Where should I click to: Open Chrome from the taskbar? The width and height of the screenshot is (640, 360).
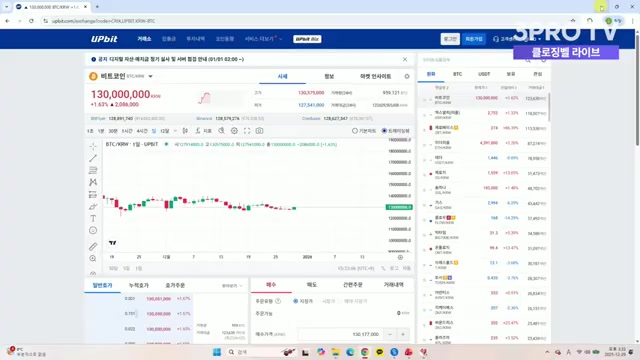click(x=364, y=352)
